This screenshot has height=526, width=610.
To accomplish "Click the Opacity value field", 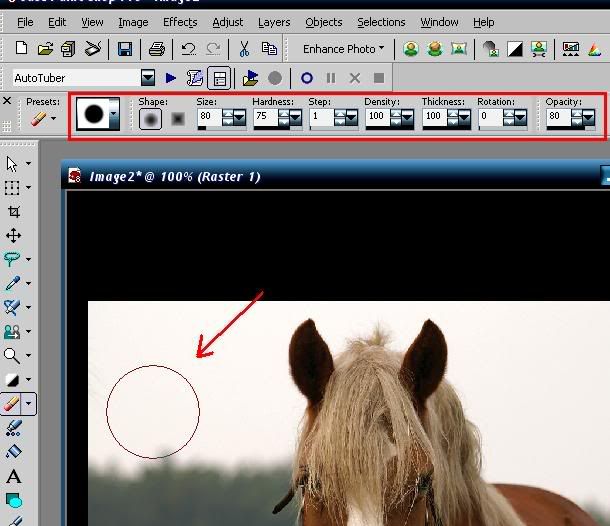I will click(559, 116).
